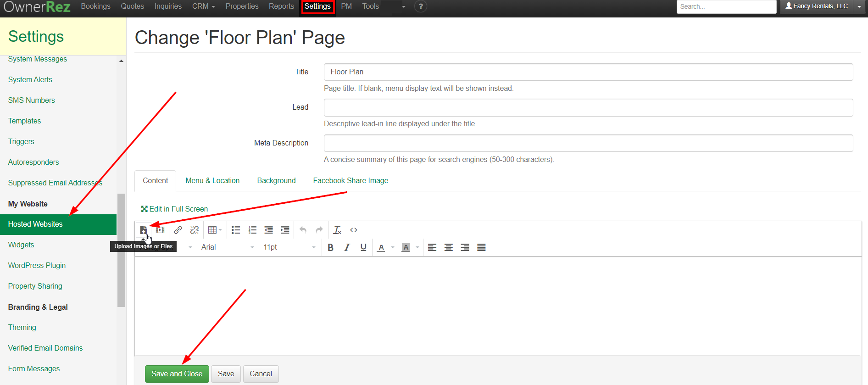Open the WordPress Plugin settings link

(x=37, y=266)
